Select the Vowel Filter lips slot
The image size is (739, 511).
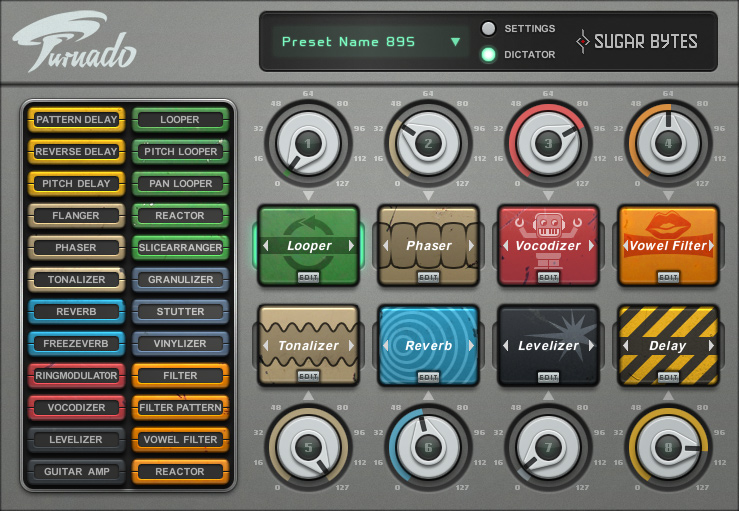[668, 245]
